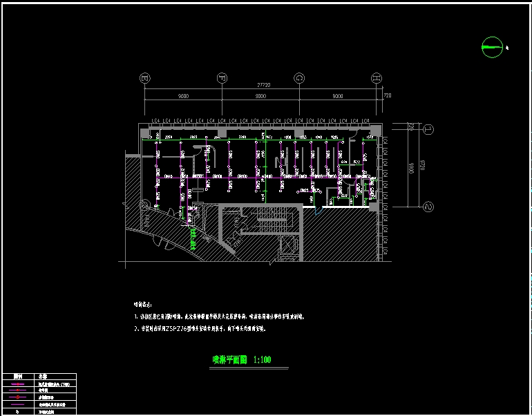Select the note line starting with 1.
The image size is (532, 416).
[218, 316]
